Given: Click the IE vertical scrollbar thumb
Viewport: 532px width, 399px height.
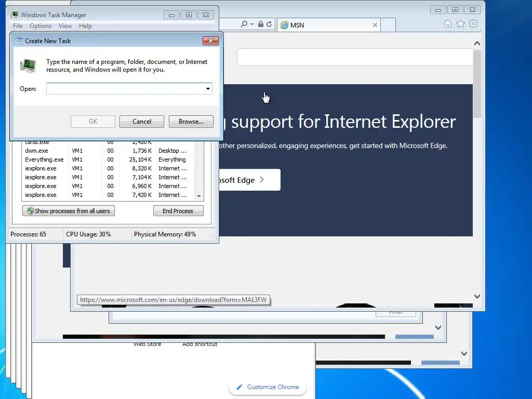Looking at the screenshot, I should 477,84.
